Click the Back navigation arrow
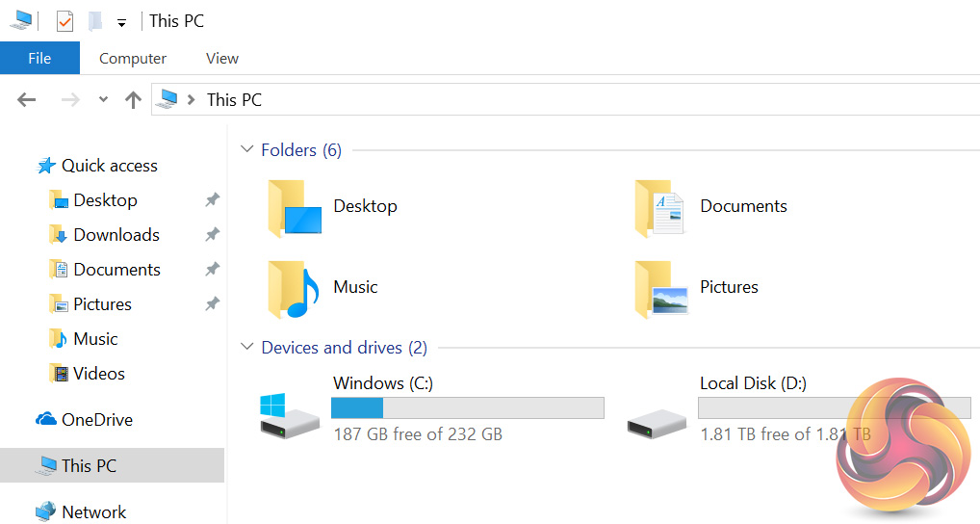 [27, 99]
